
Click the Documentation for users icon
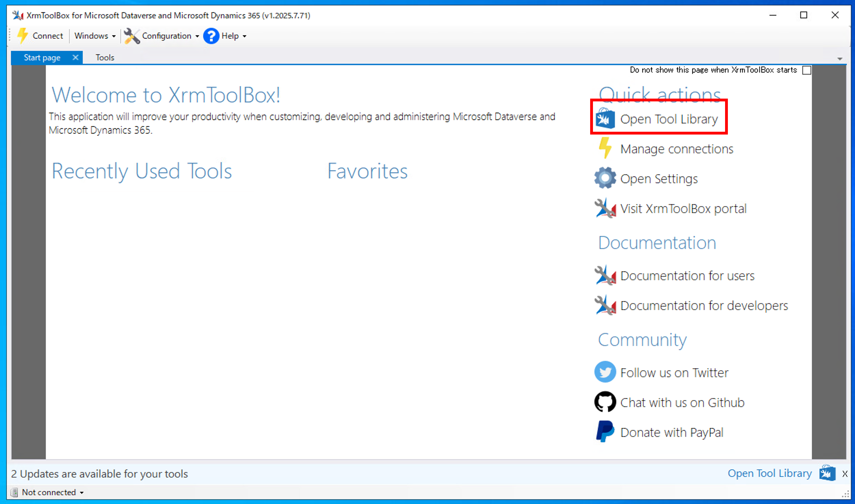pyautogui.click(x=605, y=275)
